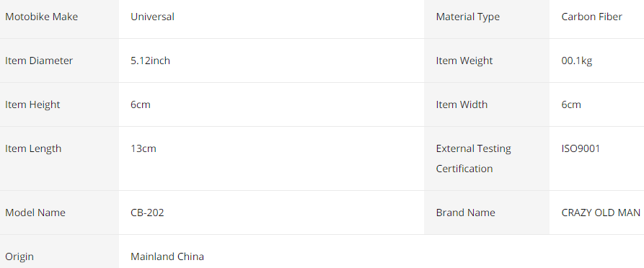644x268 pixels.
Task: Select the 5.12inch value
Action: (150, 61)
